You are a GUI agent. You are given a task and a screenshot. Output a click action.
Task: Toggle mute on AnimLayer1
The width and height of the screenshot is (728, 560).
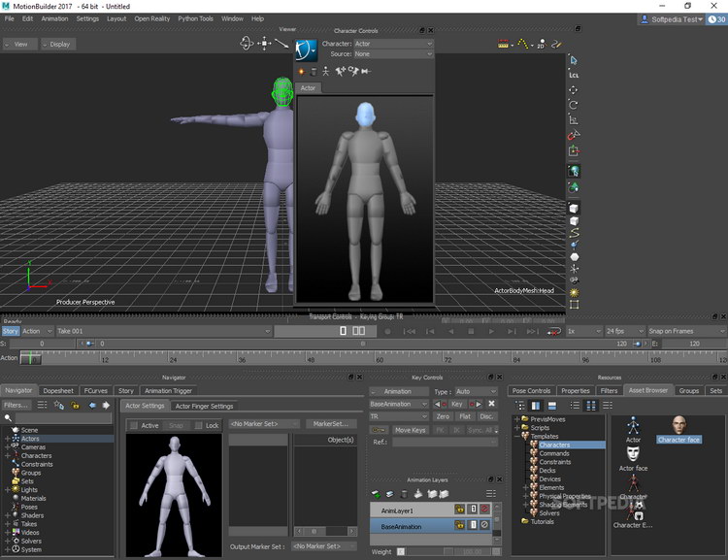(x=484, y=510)
